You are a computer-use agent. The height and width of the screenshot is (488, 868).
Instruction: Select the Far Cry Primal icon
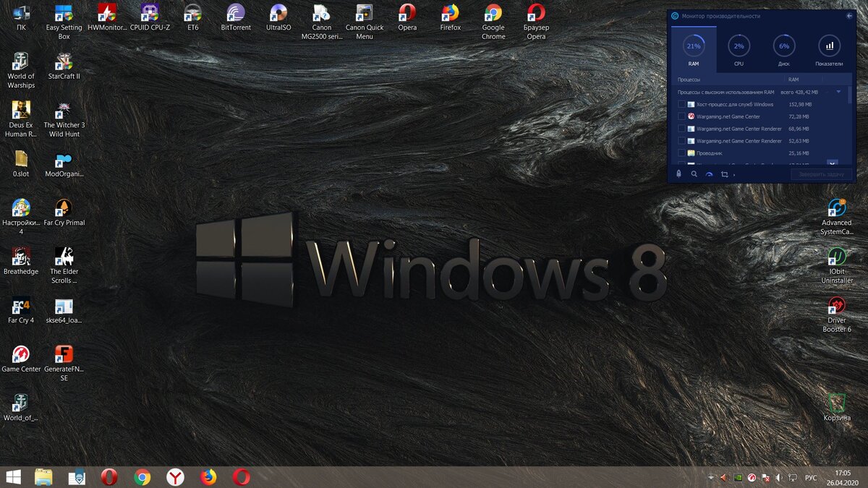point(64,213)
